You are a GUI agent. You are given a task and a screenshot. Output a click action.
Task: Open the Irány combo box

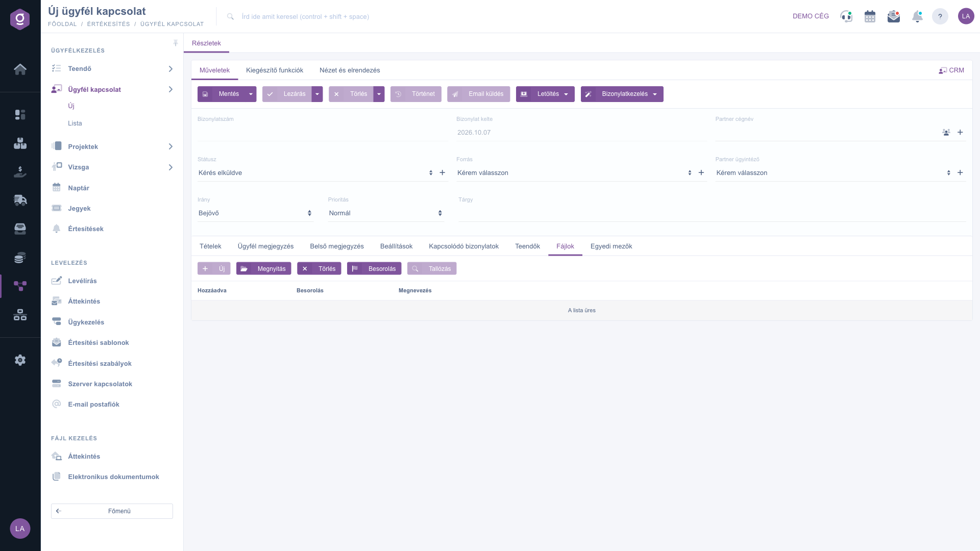[256, 213]
